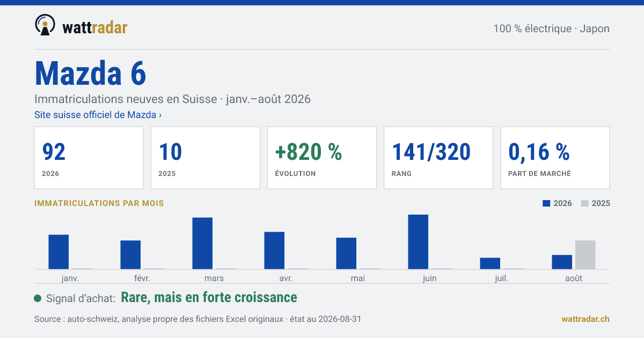Visit wattradar.ch footer link

(x=586, y=319)
